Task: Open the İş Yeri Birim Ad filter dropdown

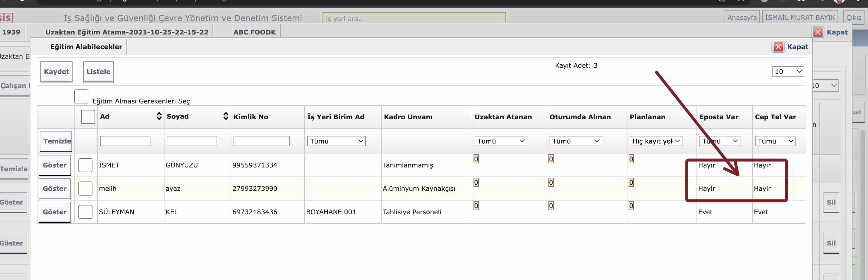Action: (336, 141)
